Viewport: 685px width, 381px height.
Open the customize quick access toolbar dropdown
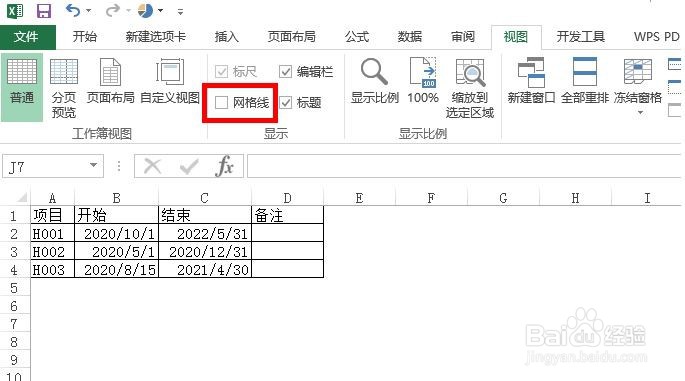tap(180, 11)
